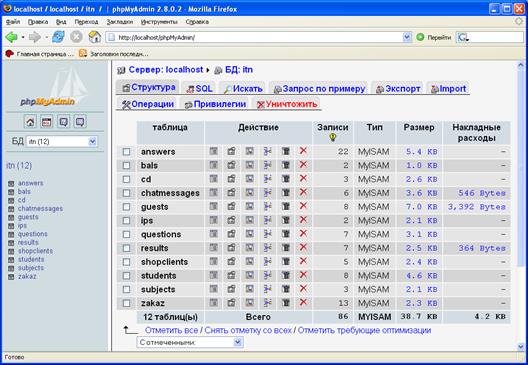
Task: Click the Google search box in toolbar
Action: (490, 37)
